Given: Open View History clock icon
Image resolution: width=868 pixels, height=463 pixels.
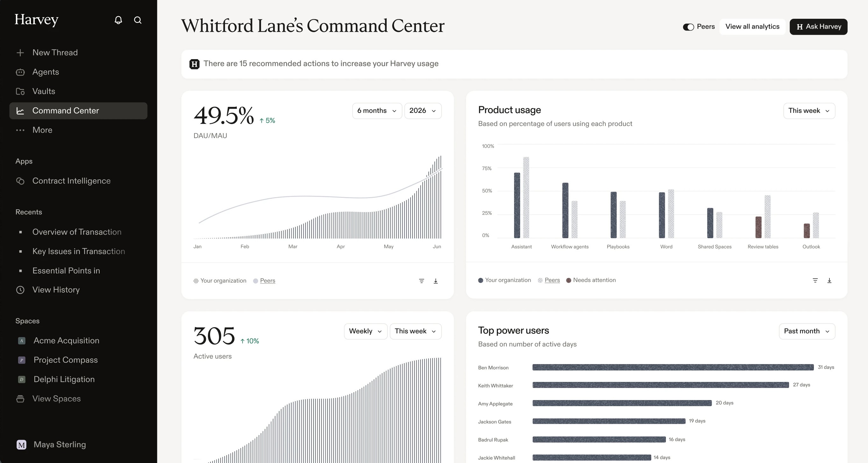Looking at the screenshot, I should [20, 290].
